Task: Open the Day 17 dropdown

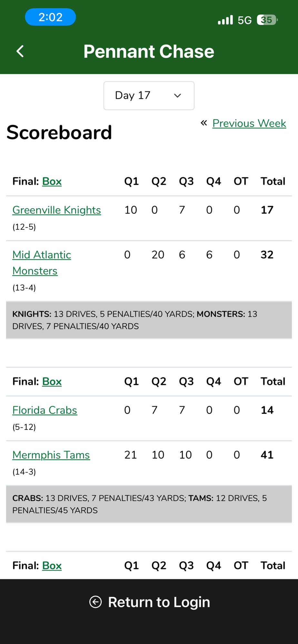Action: pos(149,96)
